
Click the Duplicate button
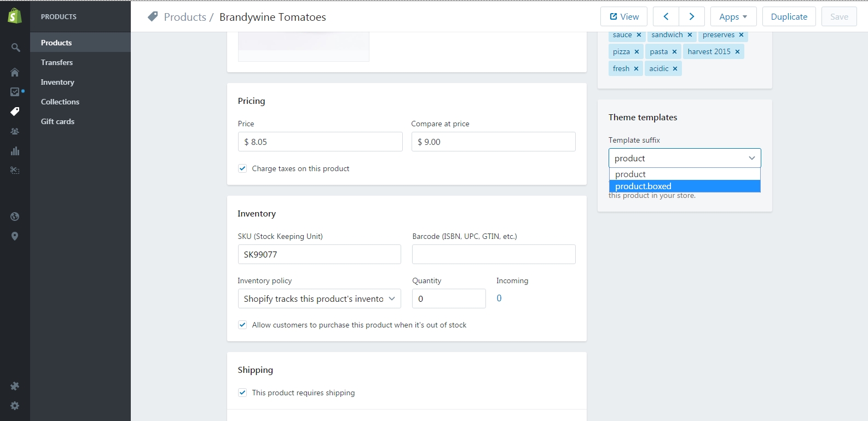coord(789,17)
